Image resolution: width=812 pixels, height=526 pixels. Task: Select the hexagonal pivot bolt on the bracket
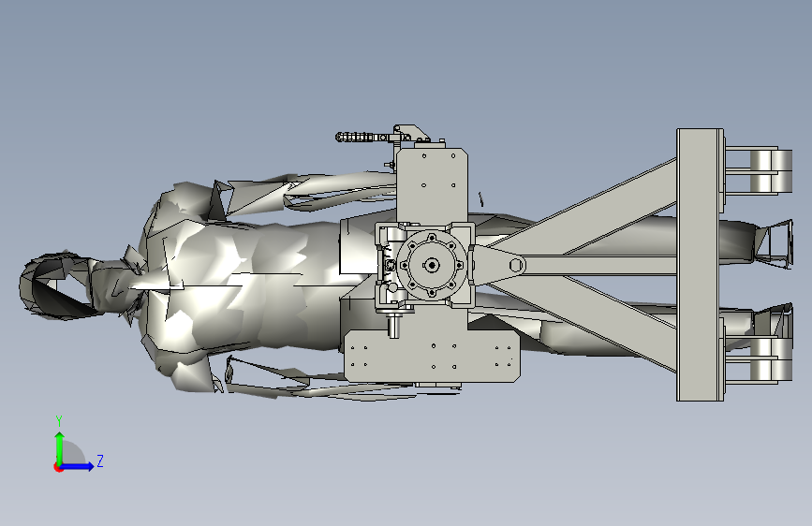(x=515, y=266)
